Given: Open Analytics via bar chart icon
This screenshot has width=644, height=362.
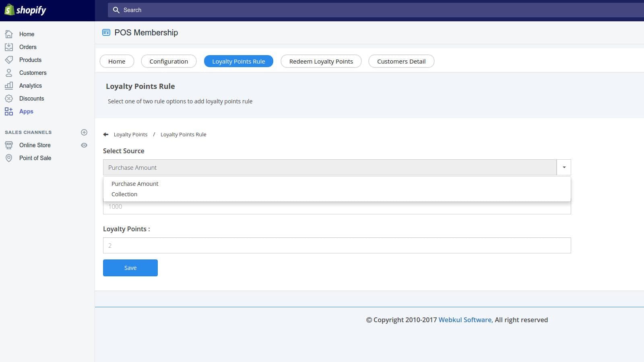Looking at the screenshot, I should pyautogui.click(x=9, y=86).
